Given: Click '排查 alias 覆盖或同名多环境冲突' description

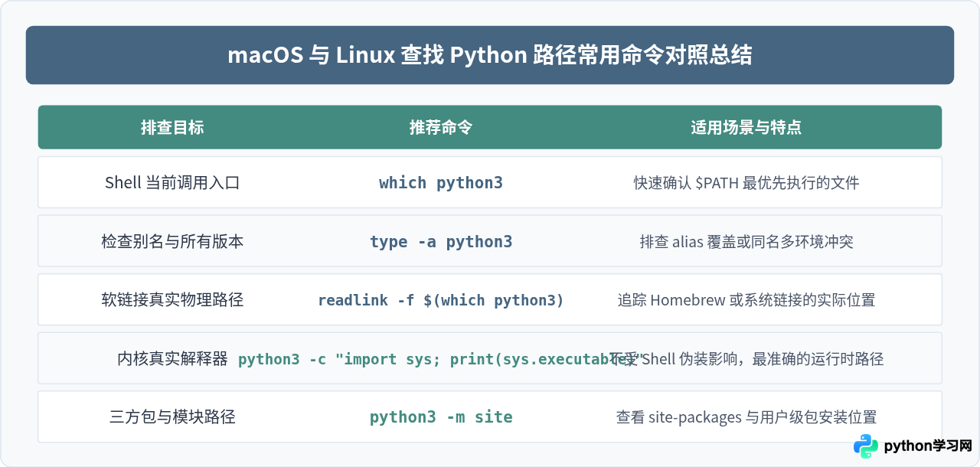Looking at the screenshot, I should point(746,242).
